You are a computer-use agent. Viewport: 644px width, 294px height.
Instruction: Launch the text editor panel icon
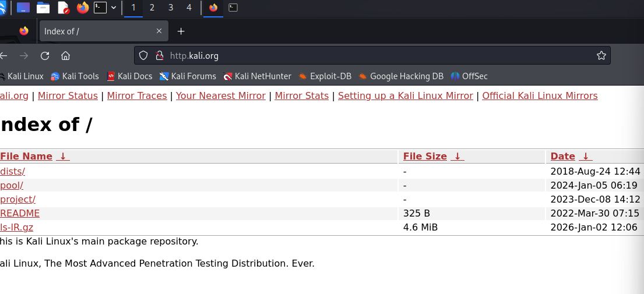coord(64,8)
